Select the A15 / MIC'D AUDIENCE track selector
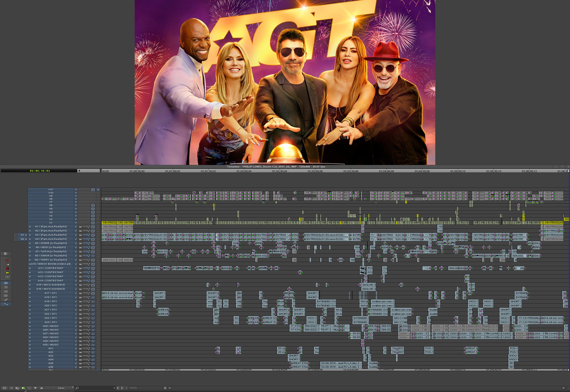Screen dimensions: 570x392 (x=51, y=285)
